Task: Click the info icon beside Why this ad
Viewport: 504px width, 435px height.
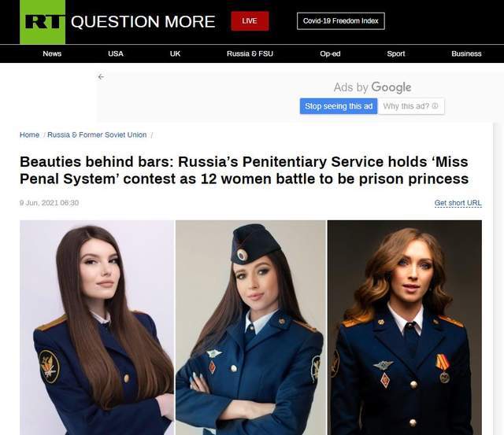Action: (435, 106)
